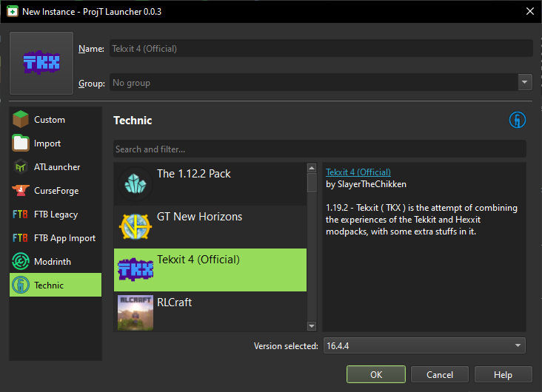Click the GT New Horizons pack icon
This screenshot has height=392, width=542.
(135, 228)
